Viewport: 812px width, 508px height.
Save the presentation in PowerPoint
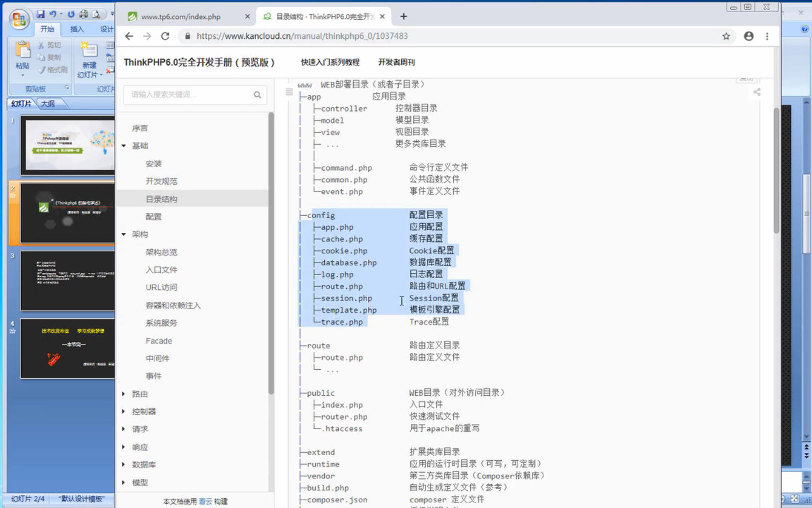[x=41, y=14]
